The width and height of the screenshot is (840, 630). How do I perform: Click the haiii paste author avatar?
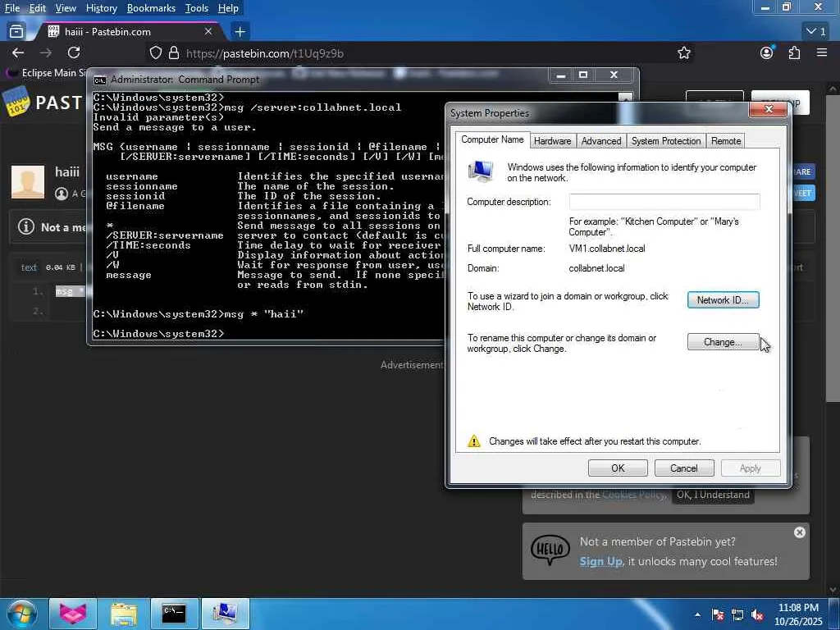pos(28,182)
